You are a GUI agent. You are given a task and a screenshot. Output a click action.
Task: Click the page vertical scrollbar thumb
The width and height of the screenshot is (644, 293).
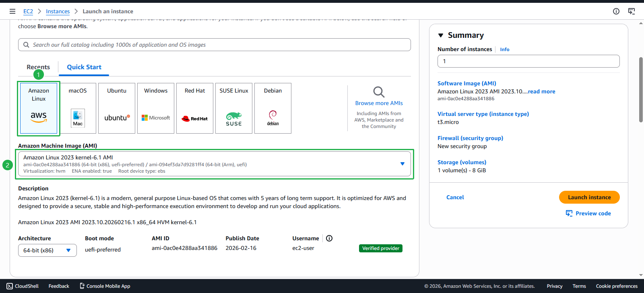click(641, 90)
